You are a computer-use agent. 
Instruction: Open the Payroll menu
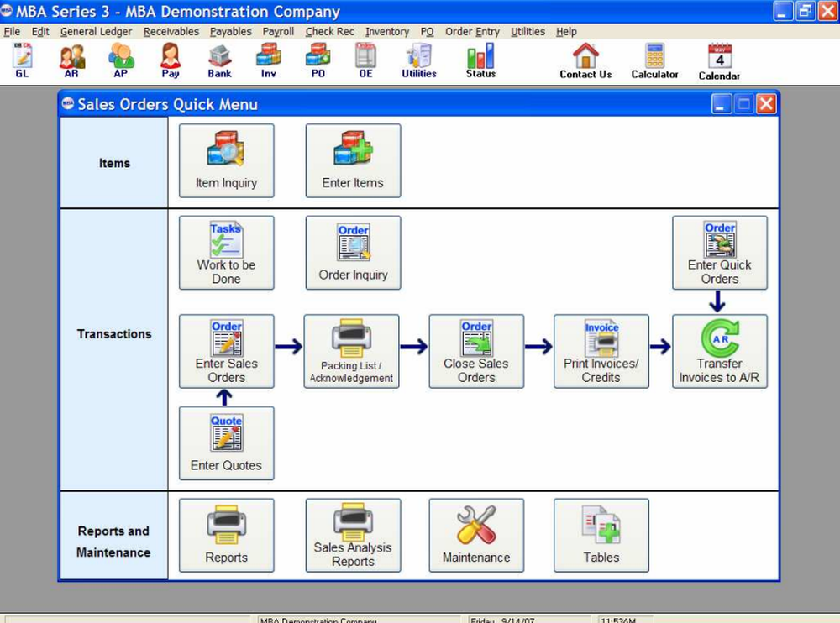(x=278, y=32)
